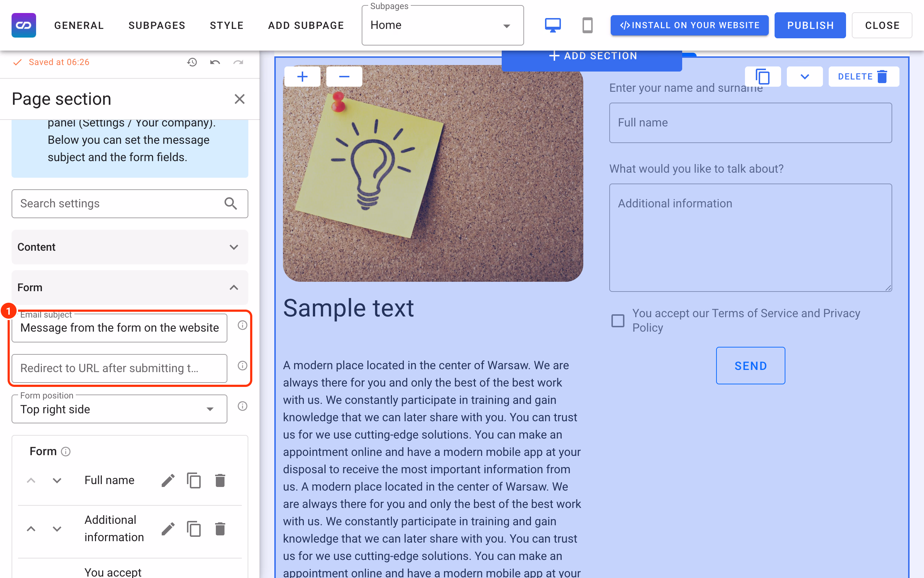Open the STYLE menu
This screenshot has height=578, width=924.
(227, 25)
